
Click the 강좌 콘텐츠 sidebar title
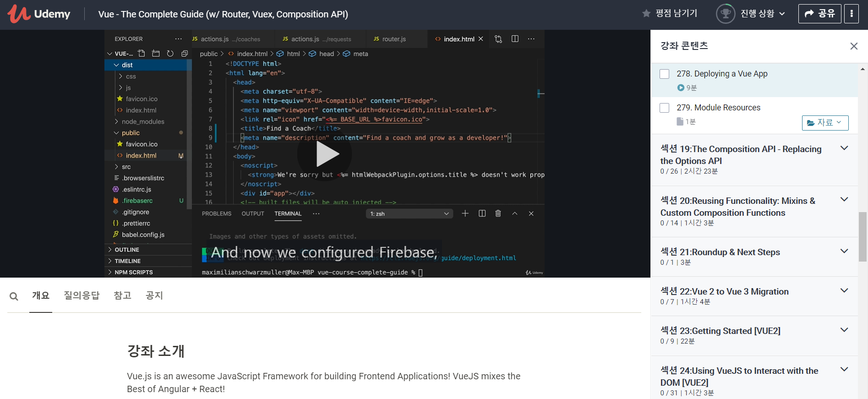tap(684, 46)
